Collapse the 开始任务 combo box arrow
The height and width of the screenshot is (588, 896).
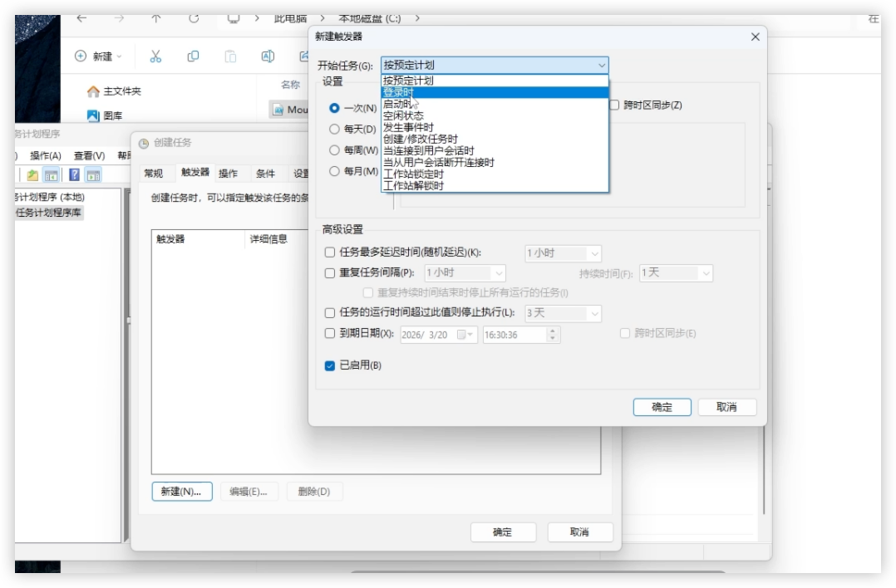[601, 65]
